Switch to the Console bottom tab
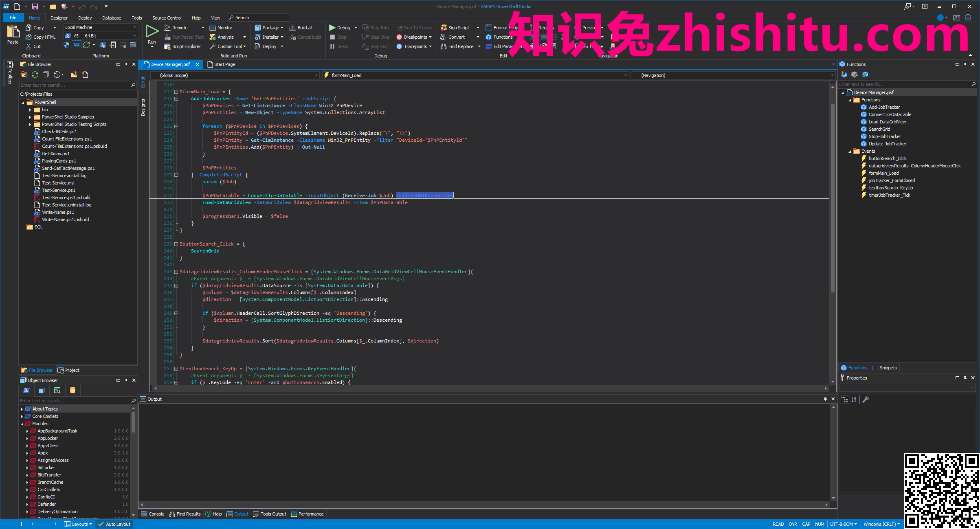 pos(153,514)
